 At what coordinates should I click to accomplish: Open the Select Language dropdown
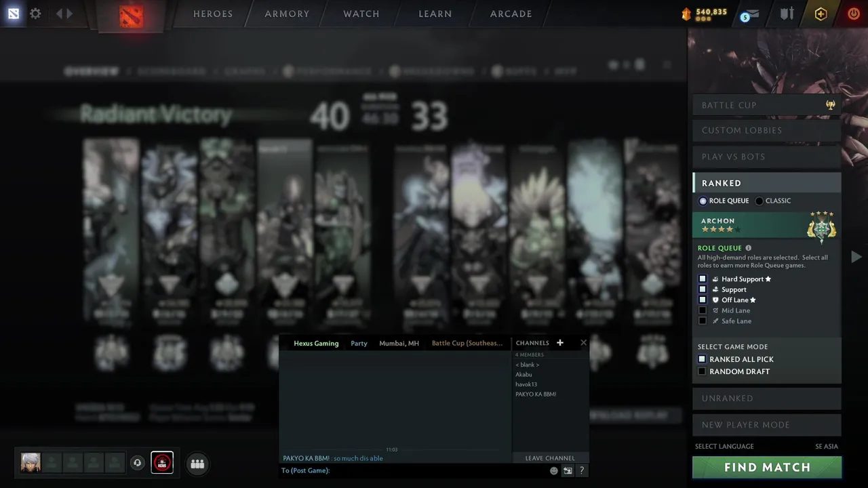coord(724,447)
